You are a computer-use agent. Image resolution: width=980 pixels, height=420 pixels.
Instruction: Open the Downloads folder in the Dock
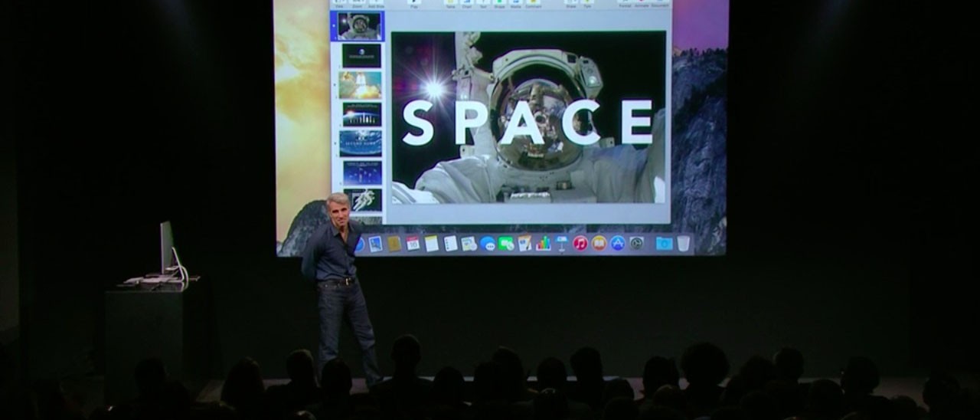click(x=664, y=243)
